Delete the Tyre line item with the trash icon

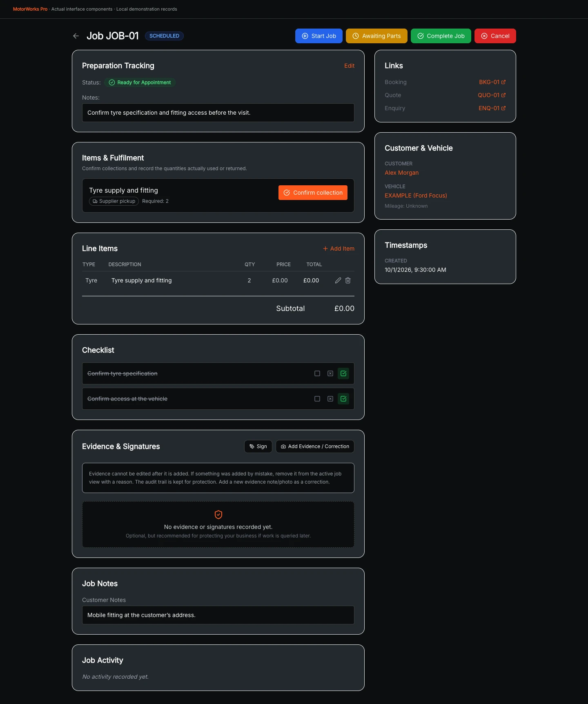coord(348,280)
